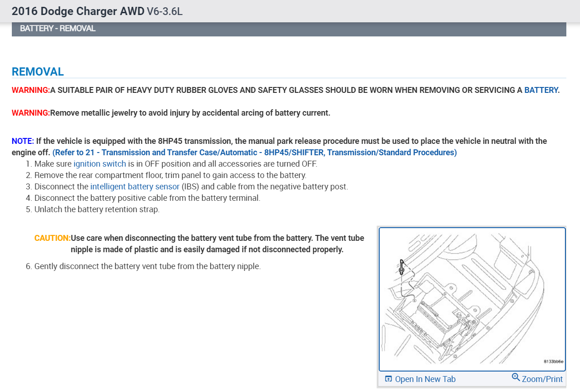Select the Zoom/Print link
Image resolution: width=580 pixels, height=392 pixels.
[542, 379]
